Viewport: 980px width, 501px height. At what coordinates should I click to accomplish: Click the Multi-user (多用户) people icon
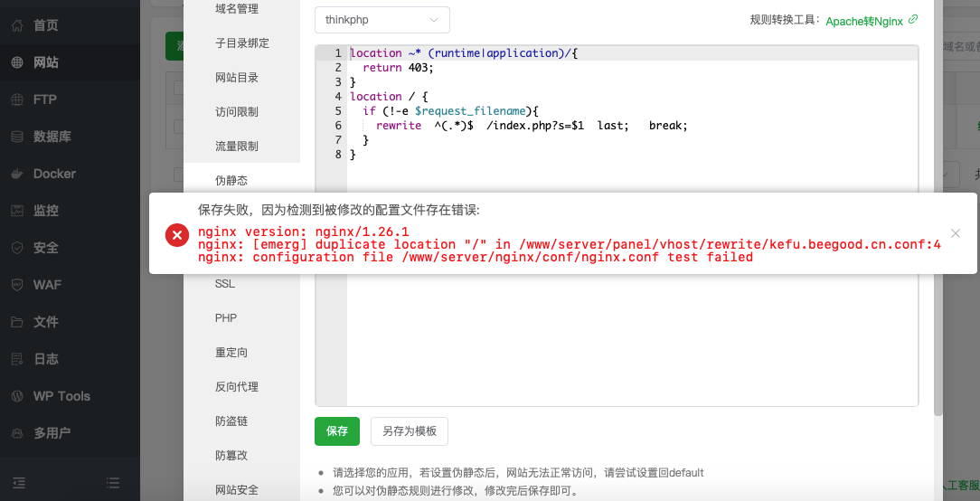(x=17, y=433)
